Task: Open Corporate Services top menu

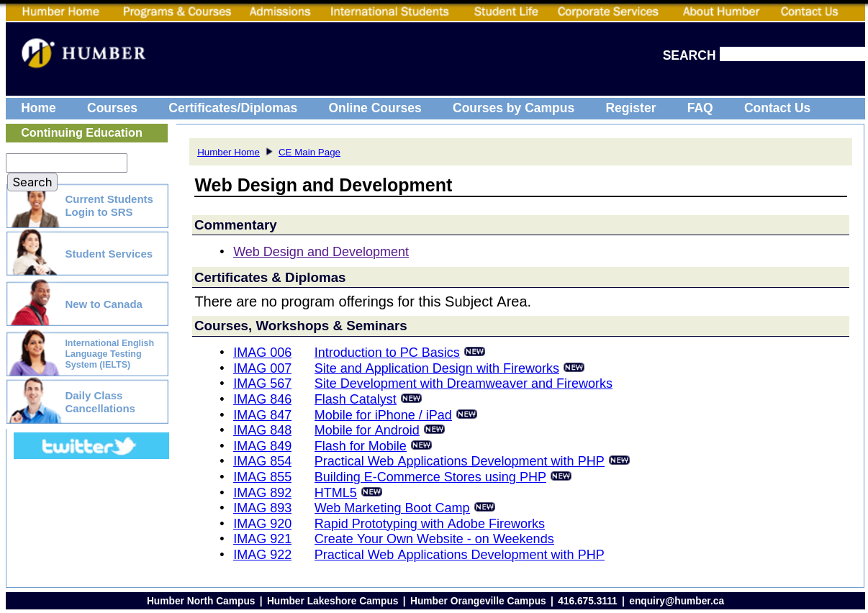Action: (608, 12)
